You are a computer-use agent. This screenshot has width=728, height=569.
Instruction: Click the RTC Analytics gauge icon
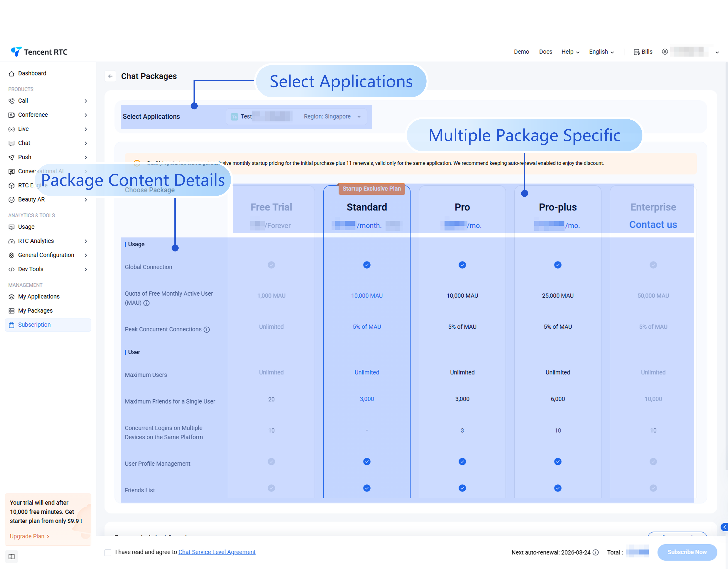pyautogui.click(x=12, y=241)
